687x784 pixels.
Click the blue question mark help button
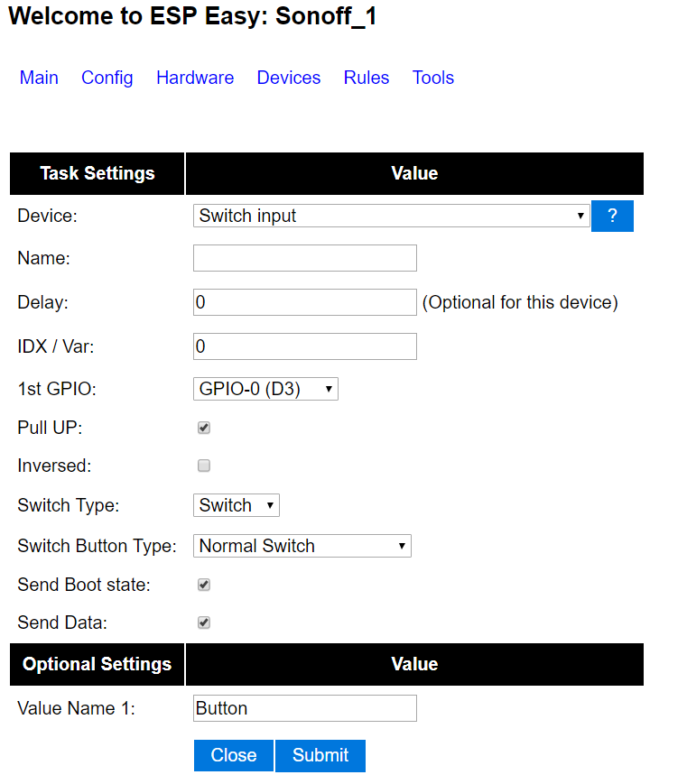[x=612, y=217]
